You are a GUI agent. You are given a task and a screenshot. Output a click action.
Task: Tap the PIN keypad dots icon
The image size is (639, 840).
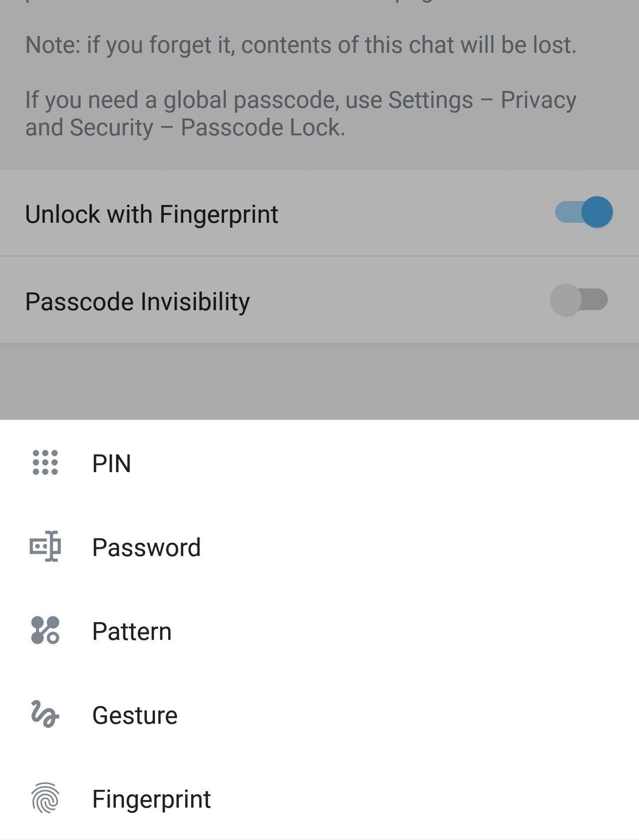(45, 462)
